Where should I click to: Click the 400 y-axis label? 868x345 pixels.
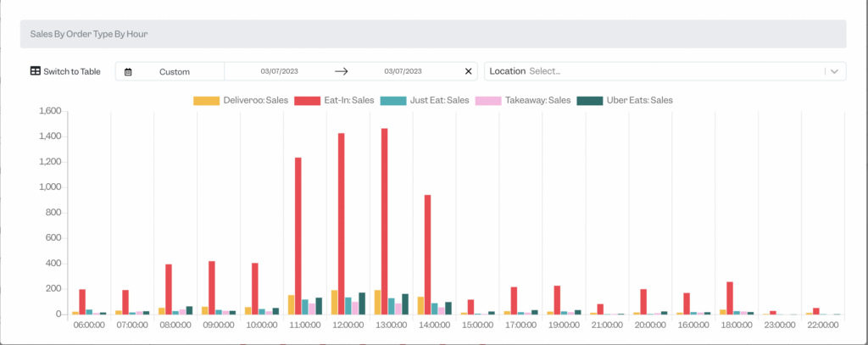pos(53,264)
